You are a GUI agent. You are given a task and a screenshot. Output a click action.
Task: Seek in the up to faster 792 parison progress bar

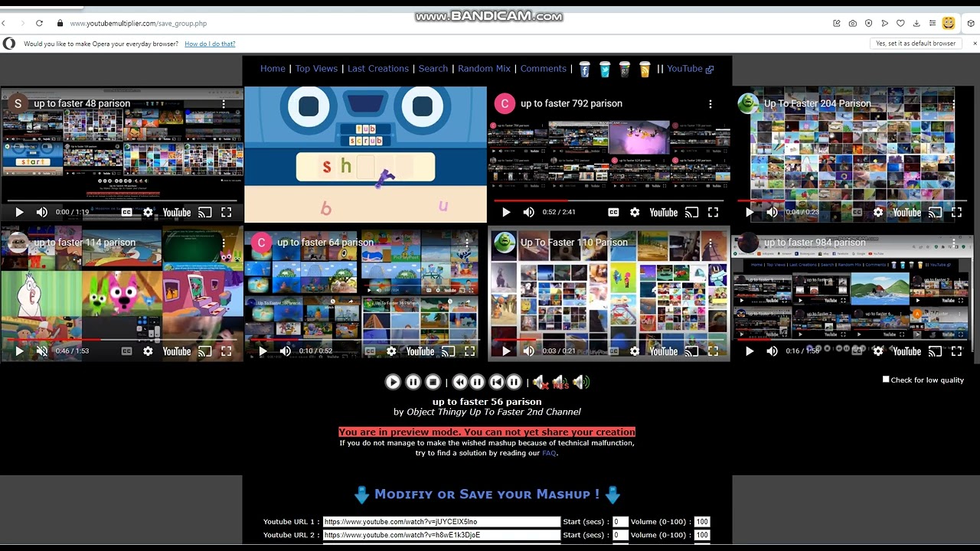[x=609, y=201]
